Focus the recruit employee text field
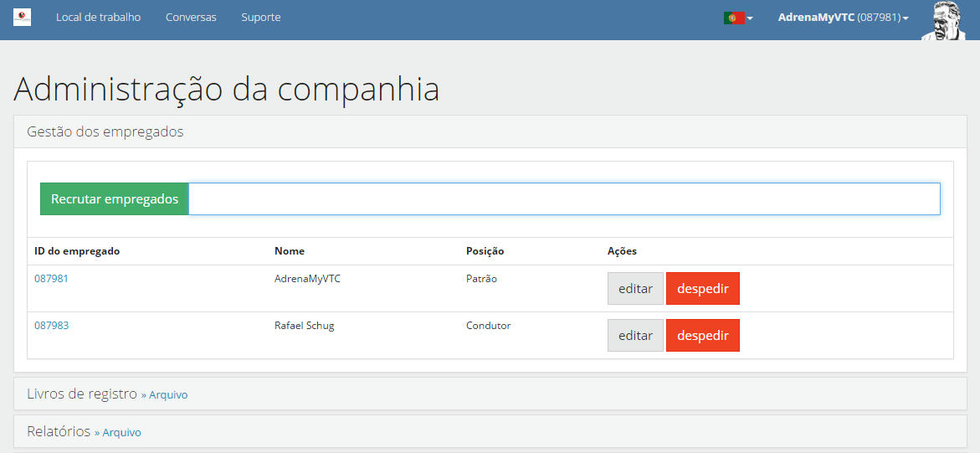980x453 pixels. point(563,199)
